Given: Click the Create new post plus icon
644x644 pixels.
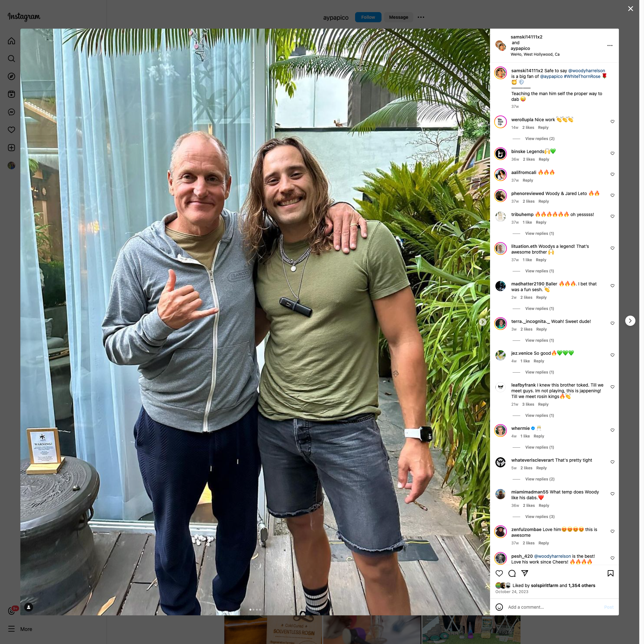Looking at the screenshot, I should [x=11, y=148].
